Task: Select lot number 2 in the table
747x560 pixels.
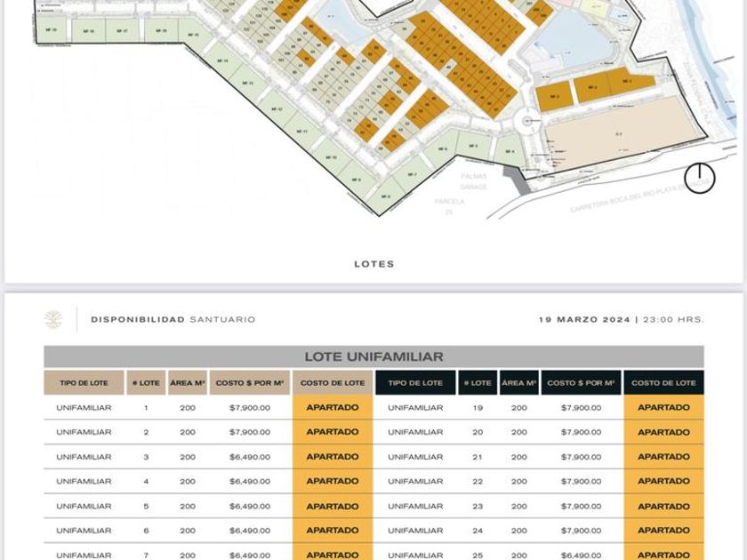Action: pyautogui.click(x=146, y=432)
